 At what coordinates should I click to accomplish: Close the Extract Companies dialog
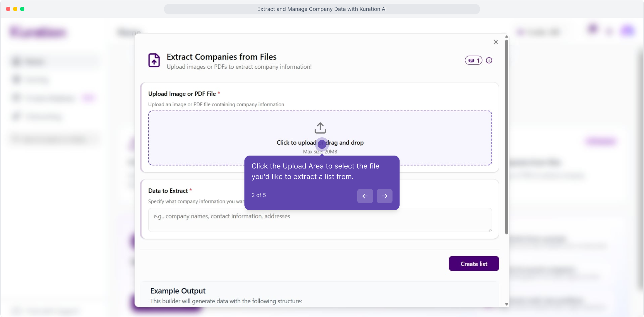(496, 42)
